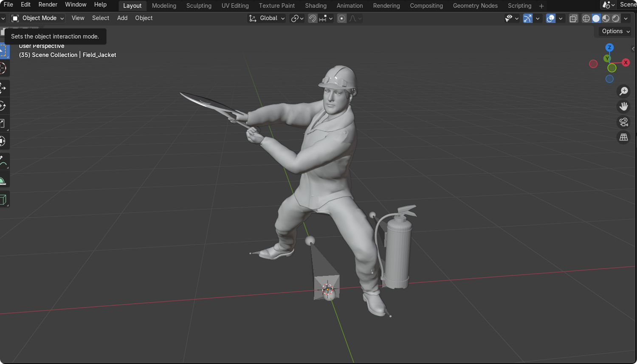The height and width of the screenshot is (364, 637).
Task: Open the viewport Select menu
Action: (x=100, y=18)
